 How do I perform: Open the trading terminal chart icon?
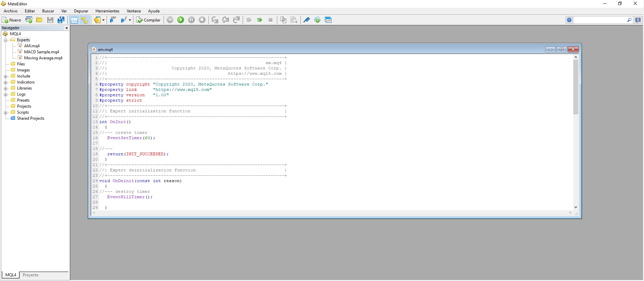pos(328,20)
